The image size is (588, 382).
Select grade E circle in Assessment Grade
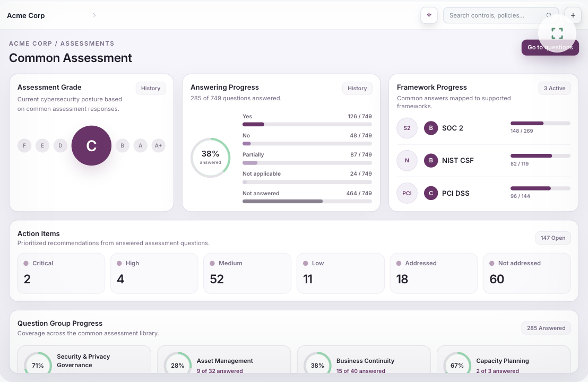[42, 145]
